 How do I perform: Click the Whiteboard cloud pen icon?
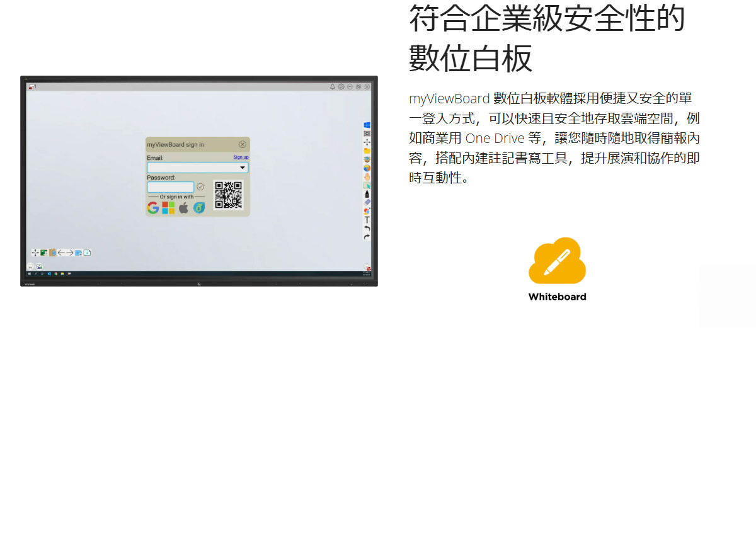coord(557,261)
